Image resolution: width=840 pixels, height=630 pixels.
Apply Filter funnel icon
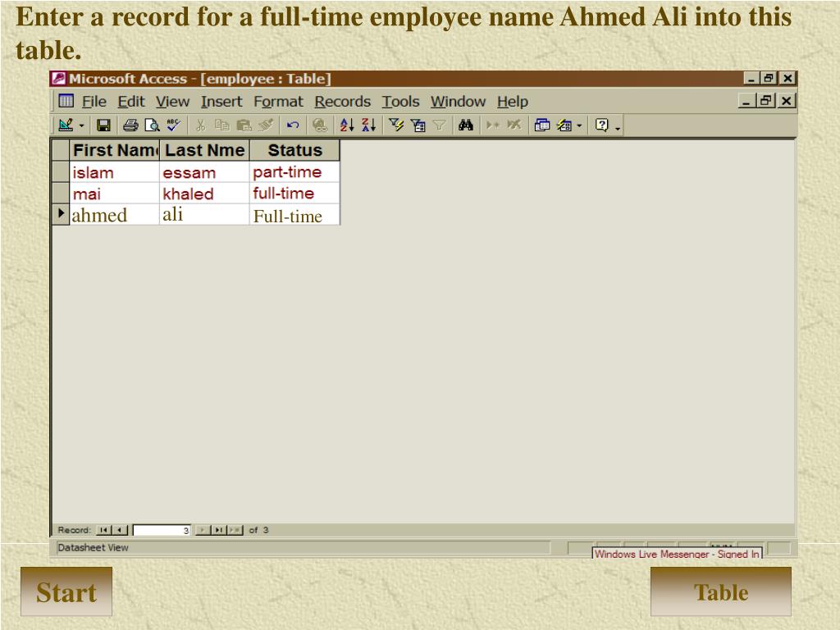[440, 126]
